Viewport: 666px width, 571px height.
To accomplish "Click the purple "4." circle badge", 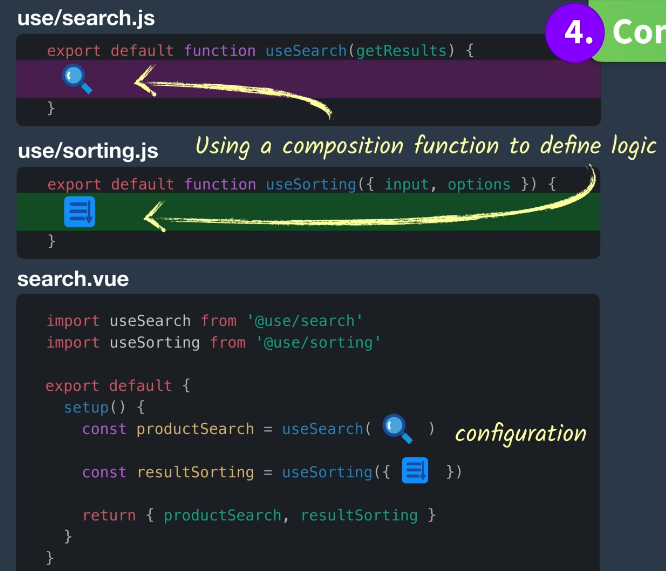I will coord(577,31).
